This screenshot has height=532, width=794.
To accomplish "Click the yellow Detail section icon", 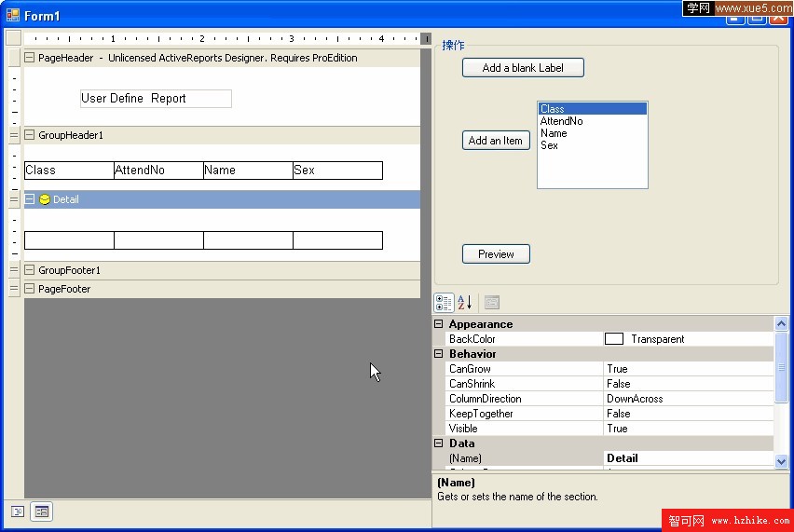I will (45, 199).
